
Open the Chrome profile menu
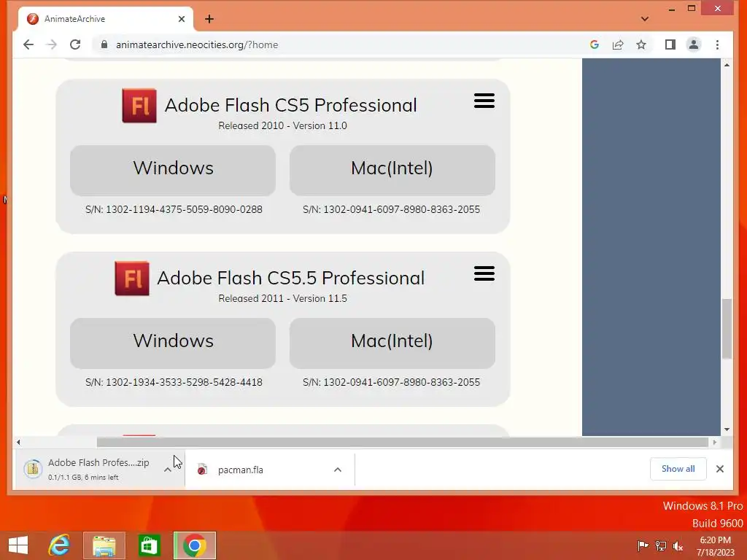(x=694, y=44)
